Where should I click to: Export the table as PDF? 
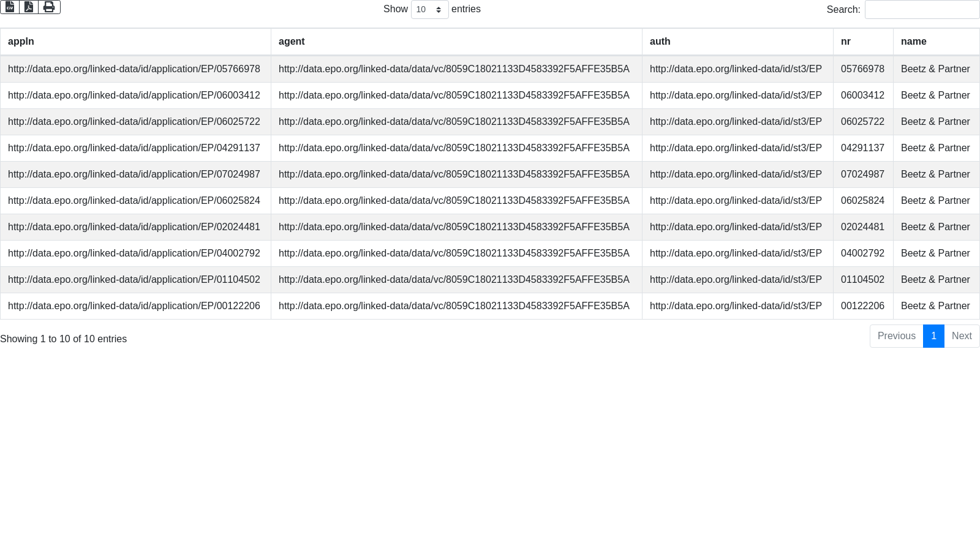(29, 7)
